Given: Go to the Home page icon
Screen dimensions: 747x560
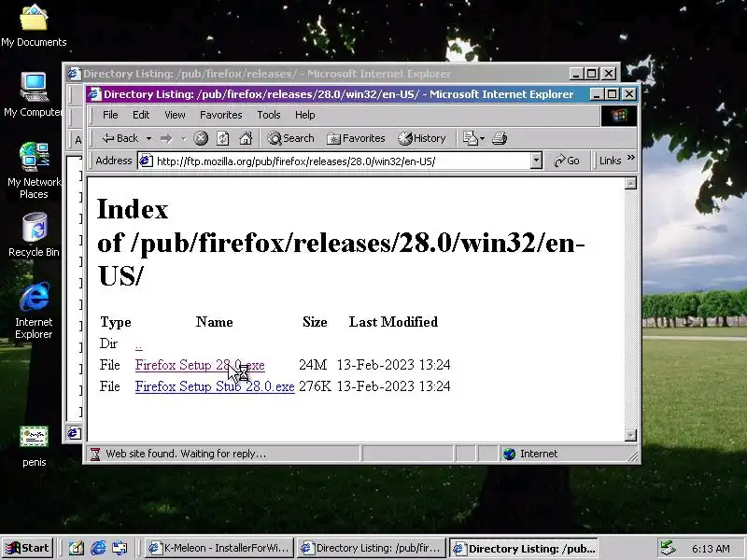Looking at the screenshot, I should [246, 138].
